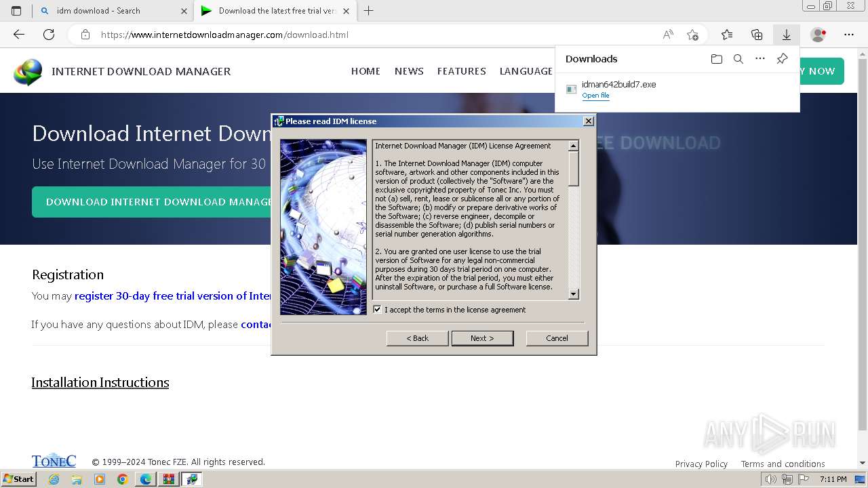Open the Start menu
Screen dimensions: 868x488
coord(19,479)
